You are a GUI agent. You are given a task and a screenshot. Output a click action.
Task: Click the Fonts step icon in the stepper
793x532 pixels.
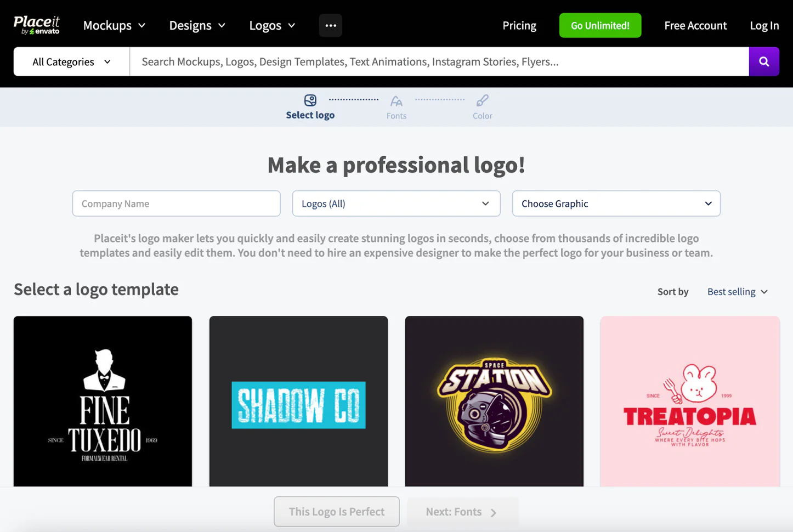pyautogui.click(x=396, y=101)
